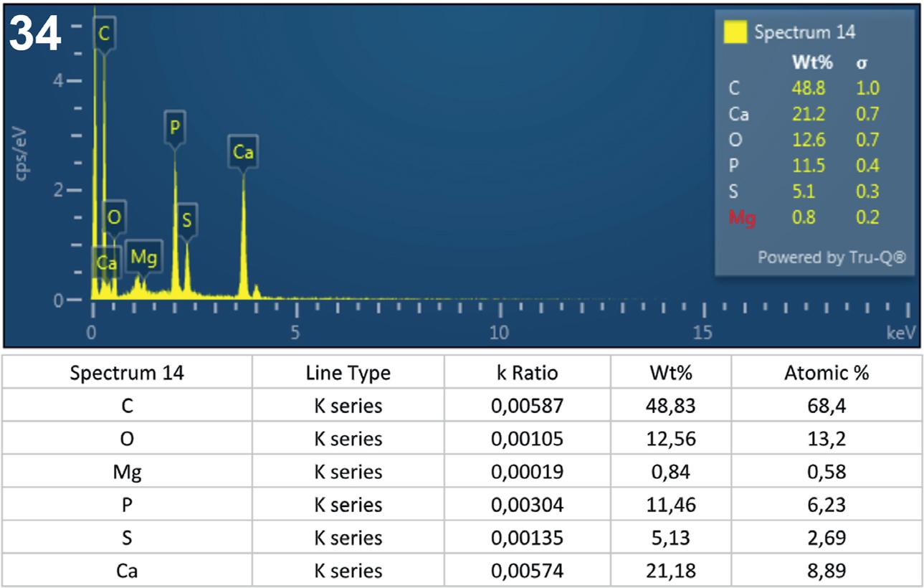Select the Mg peak label
Image resolution: width=924 pixels, height=588 pixels.
tap(143, 256)
